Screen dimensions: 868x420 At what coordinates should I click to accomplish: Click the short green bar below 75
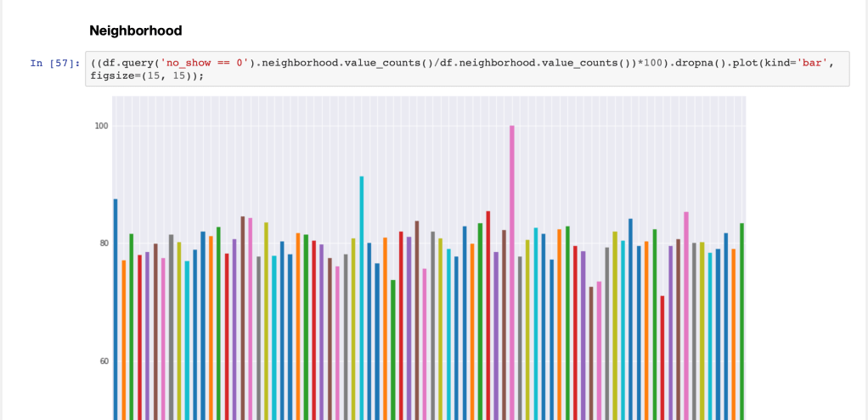pyautogui.click(x=393, y=348)
